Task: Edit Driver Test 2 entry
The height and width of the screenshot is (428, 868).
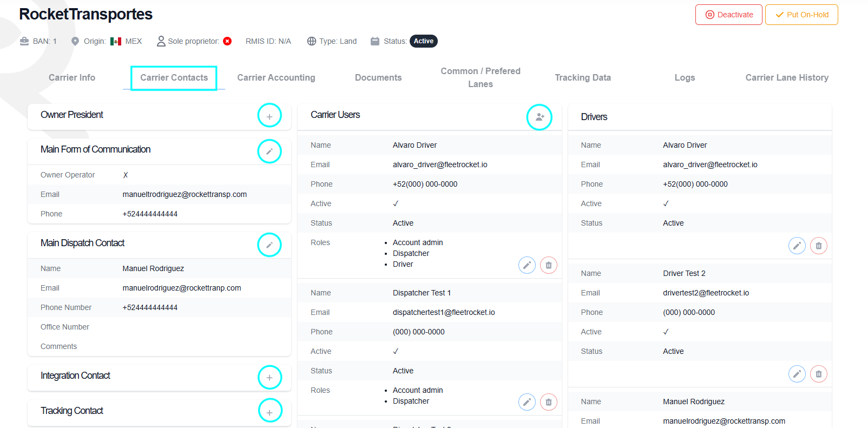Action: [797, 374]
